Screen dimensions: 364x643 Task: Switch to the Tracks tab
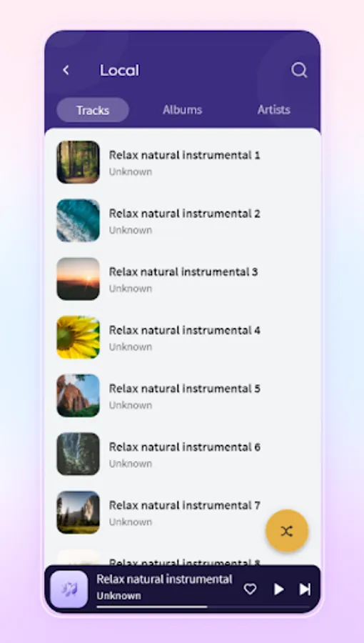pyautogui.click(x=93, y=110)
